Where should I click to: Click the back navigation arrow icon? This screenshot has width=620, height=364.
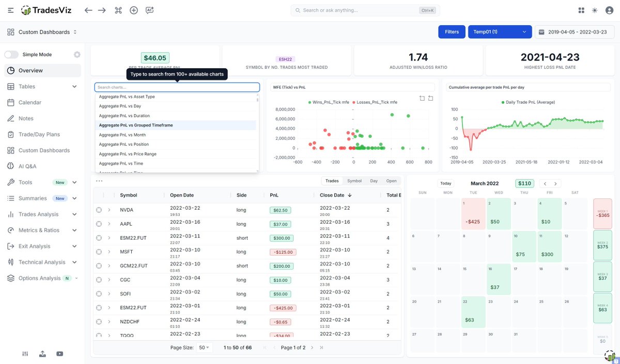tap(88, 10)
